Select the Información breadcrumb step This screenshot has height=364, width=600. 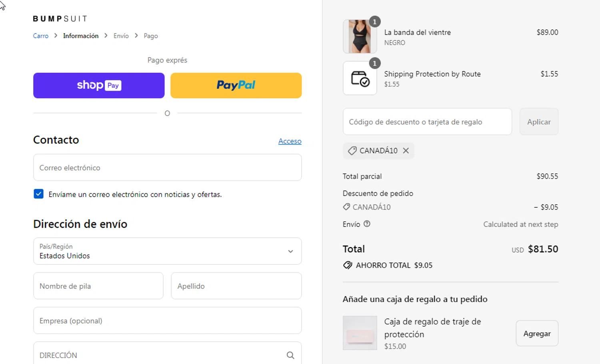[x=81, y=36]
